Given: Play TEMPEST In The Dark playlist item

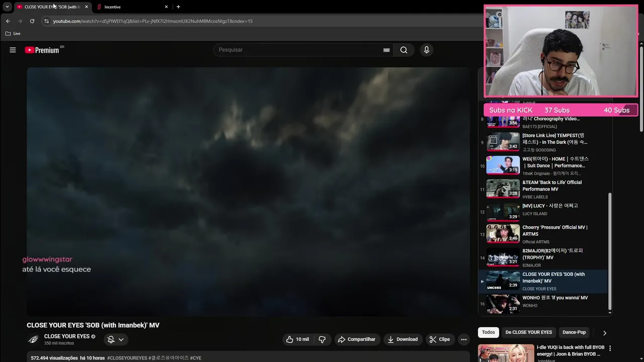Looking at the screenshot, I should pyautogui.click(x=543, y=142).
